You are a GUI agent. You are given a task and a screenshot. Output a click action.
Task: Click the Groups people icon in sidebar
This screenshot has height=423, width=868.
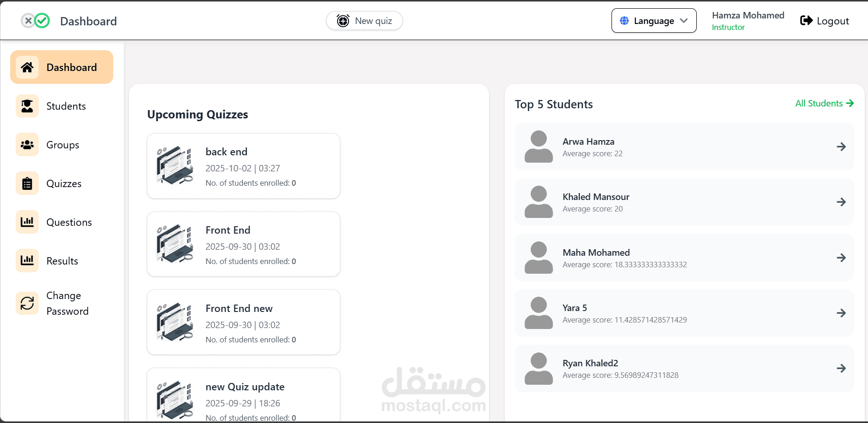tap(27, 145)
